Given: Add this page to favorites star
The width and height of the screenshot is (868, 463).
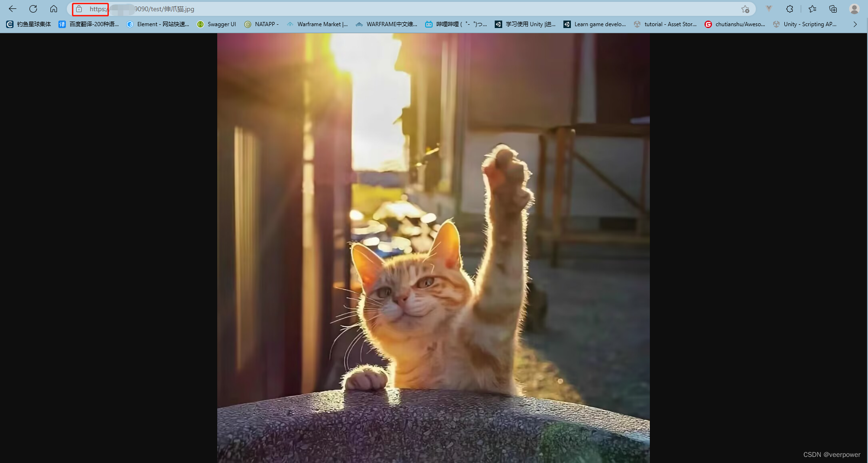Looking at the screenshot, I should click(x=745, y=9).
